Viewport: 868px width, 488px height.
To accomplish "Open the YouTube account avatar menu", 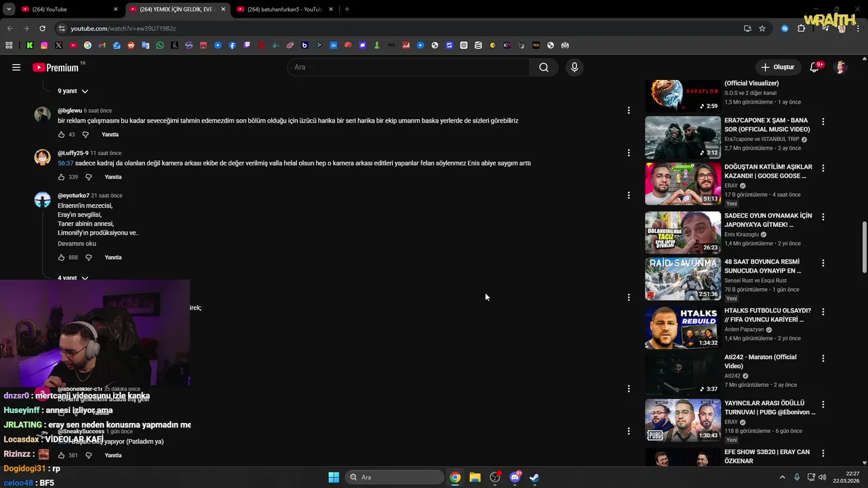I will (841, 67).
